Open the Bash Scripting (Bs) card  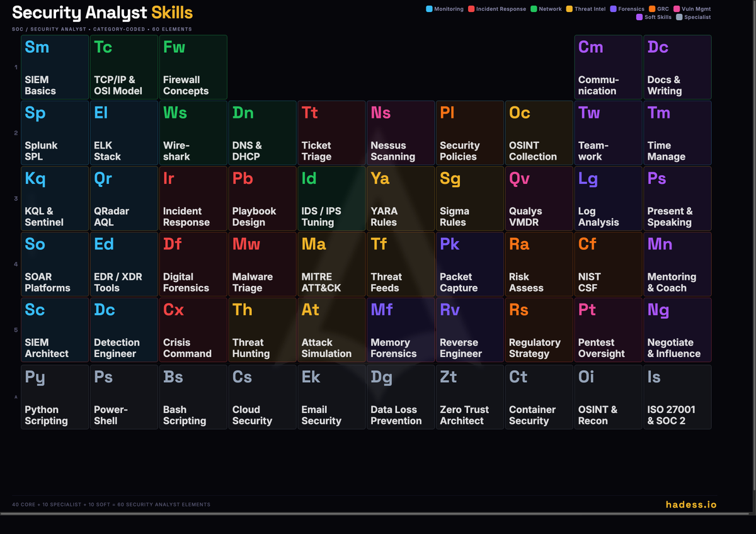click(193, 397)
